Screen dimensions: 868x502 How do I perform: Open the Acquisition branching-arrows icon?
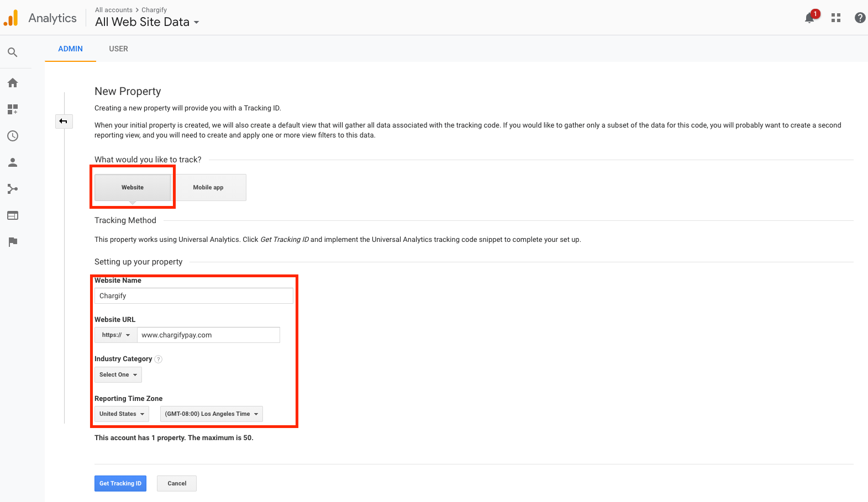click(13, 189)
